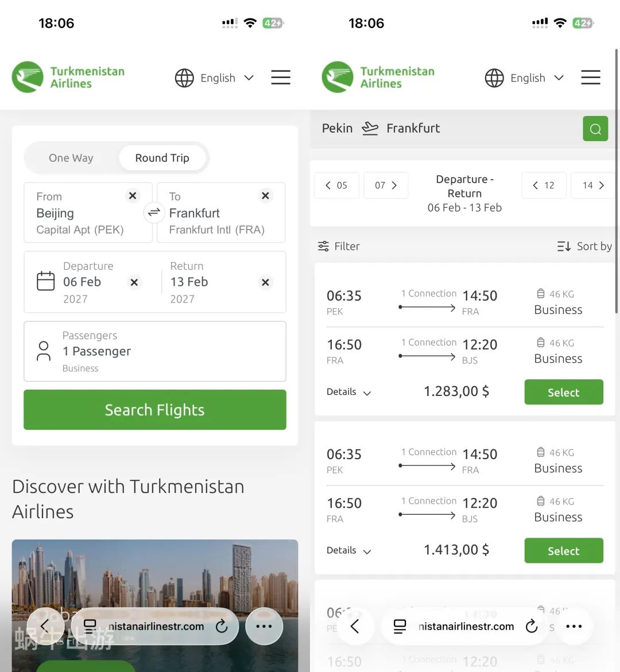Select the 1.283,00 $ flight
Screen dimensions: 620x672
(x=564, y=392)
